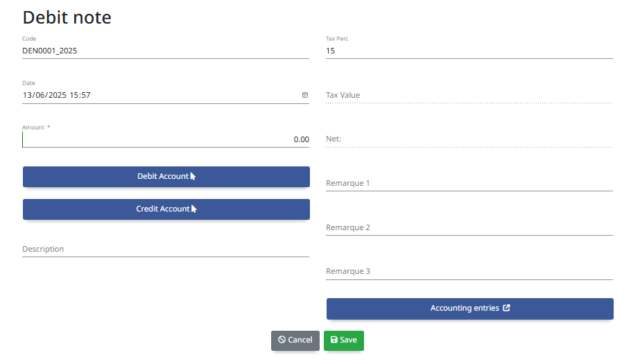Click the pointer icon on Credit Account
This screenshot has height=364, width=631.
(194, 209)
